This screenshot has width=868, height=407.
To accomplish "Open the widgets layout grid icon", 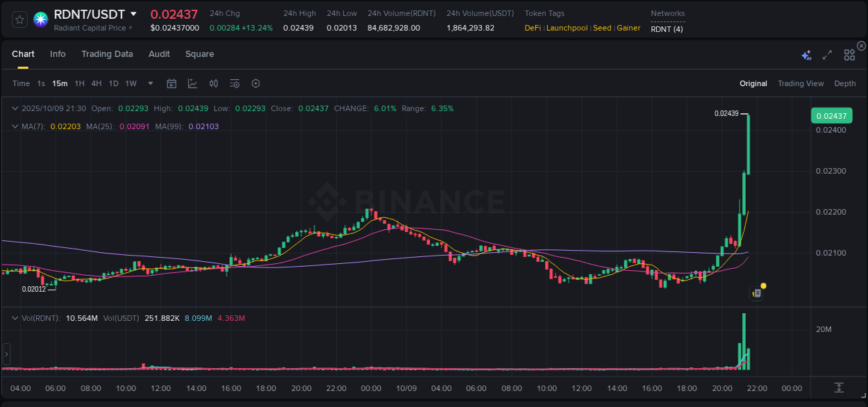I will click(x=849, y=54).
